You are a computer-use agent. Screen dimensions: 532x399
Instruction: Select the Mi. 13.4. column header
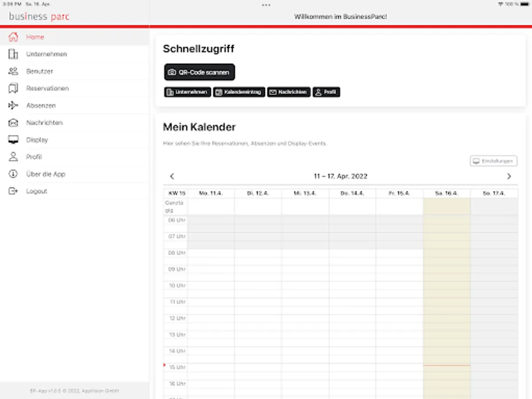[x=305, y=194]
